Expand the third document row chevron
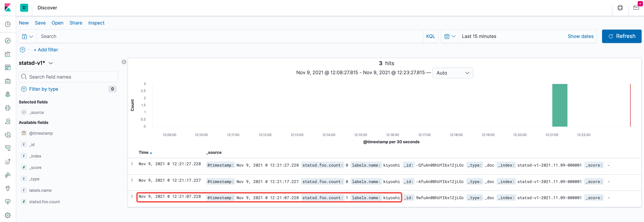644x222 pixels. [132, 196]
